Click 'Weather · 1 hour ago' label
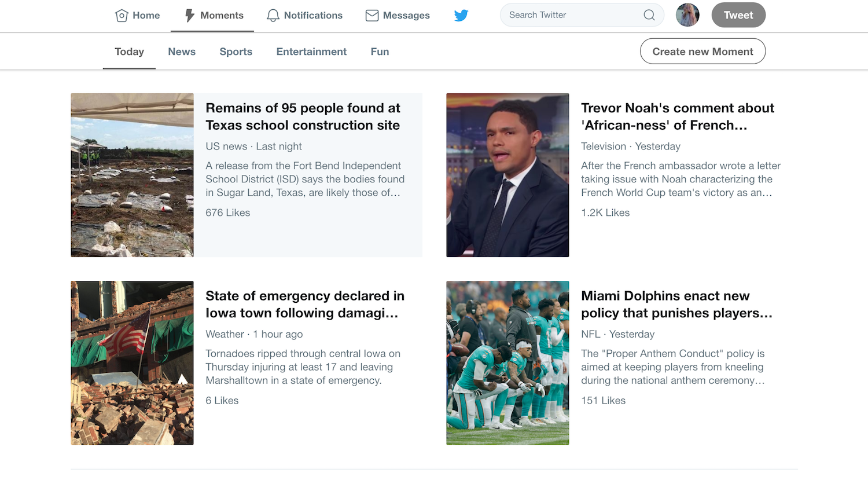 pyautogui.click(x=254, y=334)
